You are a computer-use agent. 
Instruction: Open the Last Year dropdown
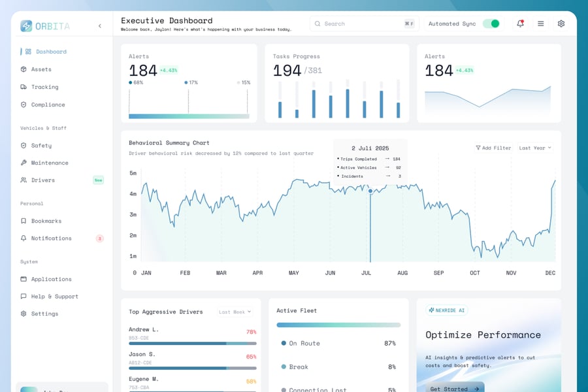pyautogui.click(x=534, y=148)
